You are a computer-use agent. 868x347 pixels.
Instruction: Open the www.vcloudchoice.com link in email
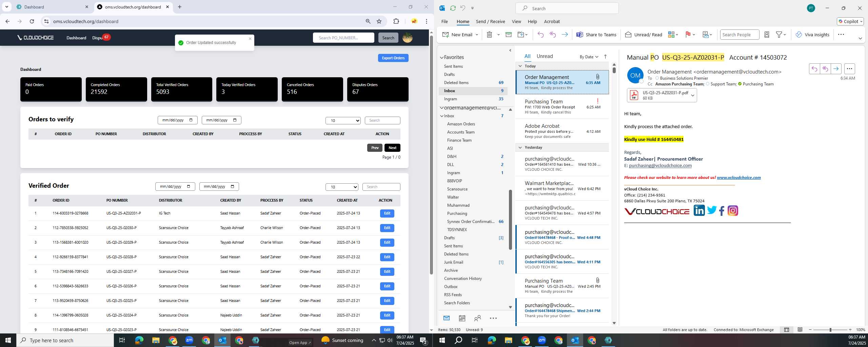738,178
